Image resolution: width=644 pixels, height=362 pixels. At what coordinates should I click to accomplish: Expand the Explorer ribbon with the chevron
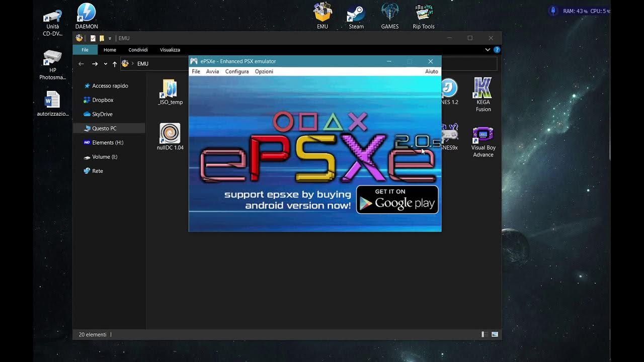487,50
